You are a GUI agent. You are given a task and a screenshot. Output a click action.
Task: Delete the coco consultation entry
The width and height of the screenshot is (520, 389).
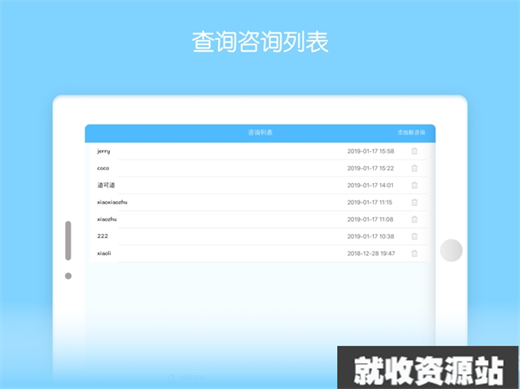click(x=414, y=168)
